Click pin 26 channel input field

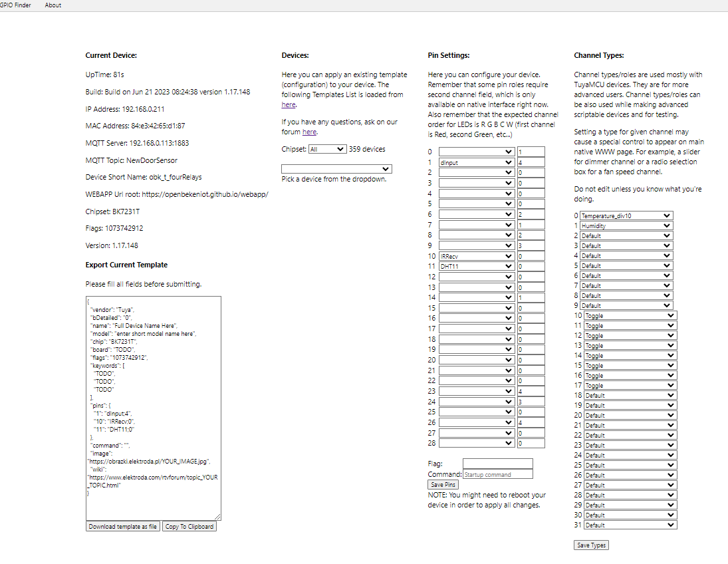coord(531,422)
